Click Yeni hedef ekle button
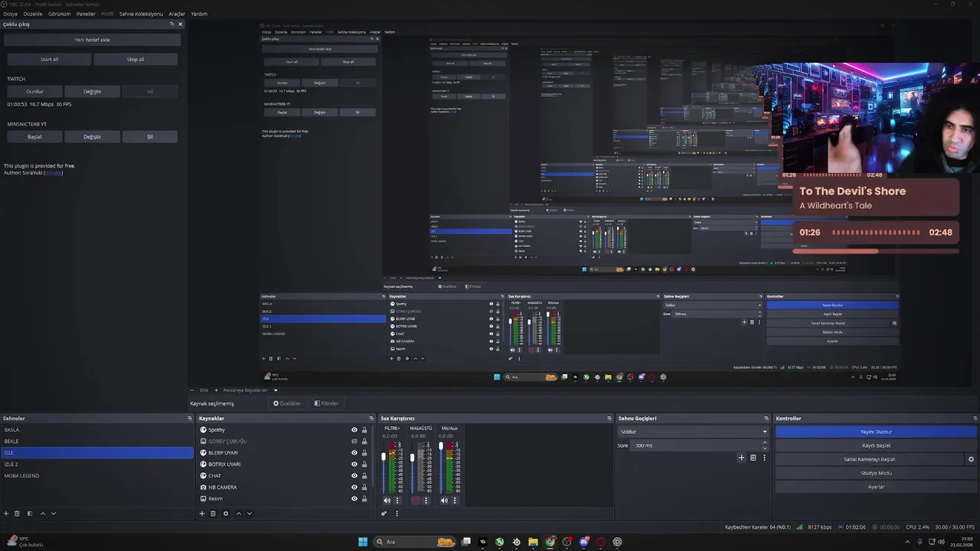Viewport: 980px width, 551px height. coord(92,40)
